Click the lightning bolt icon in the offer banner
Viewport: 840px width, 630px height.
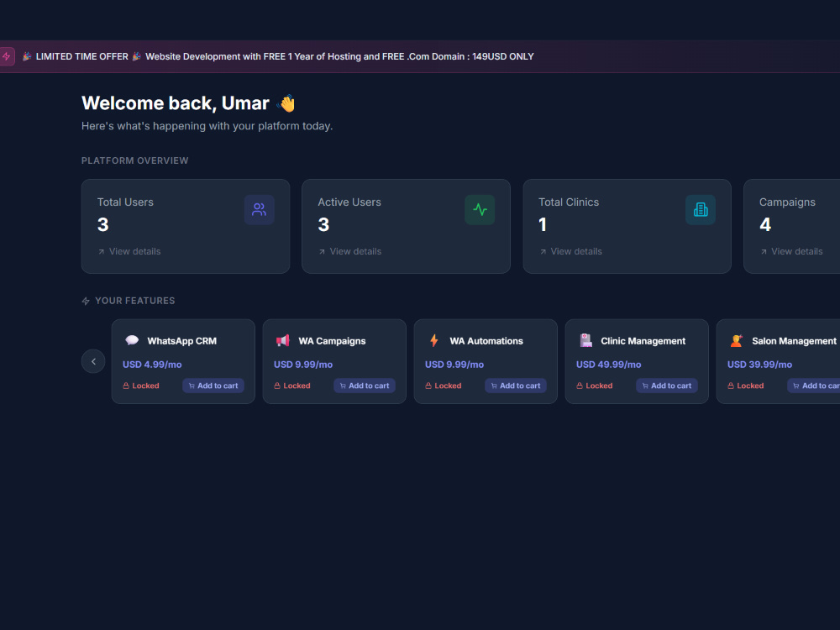[x=7, y=56]
